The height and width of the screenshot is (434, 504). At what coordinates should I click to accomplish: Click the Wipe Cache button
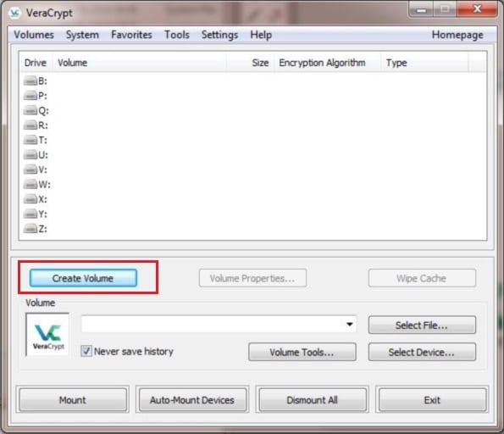[x=422, y=278]
